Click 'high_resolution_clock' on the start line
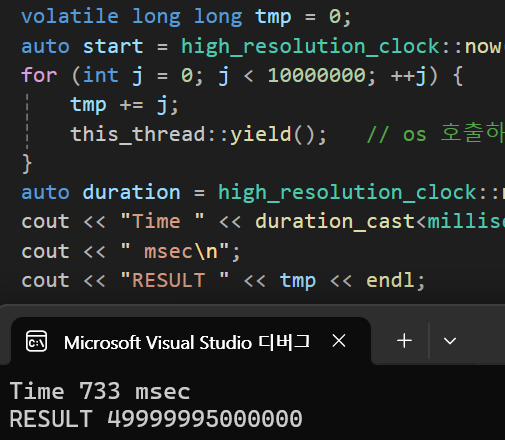Screen dimensions: 505x440 point(310,46)
